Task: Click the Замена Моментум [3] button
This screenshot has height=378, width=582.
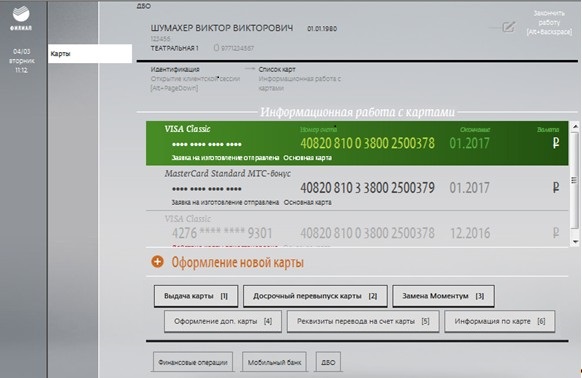Action: [x=443, y=296]
